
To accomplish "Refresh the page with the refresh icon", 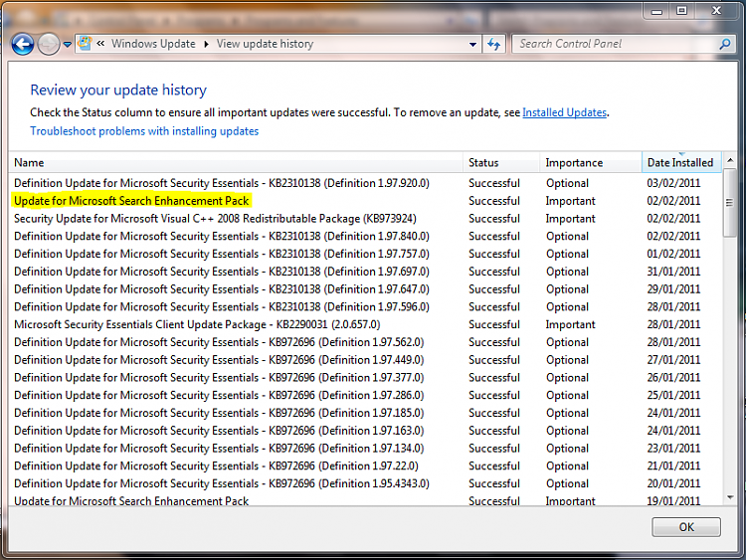I will click(493, 44).
